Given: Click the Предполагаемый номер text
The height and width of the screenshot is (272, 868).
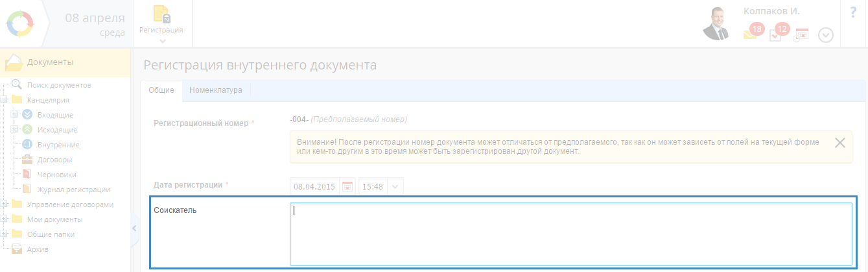Looking at the screenshot, I should click(358, 119).
